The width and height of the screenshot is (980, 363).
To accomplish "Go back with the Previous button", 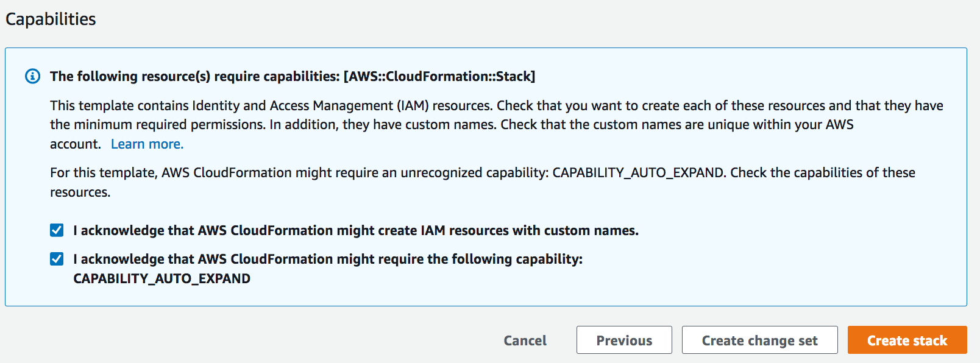I will point(624,340).
